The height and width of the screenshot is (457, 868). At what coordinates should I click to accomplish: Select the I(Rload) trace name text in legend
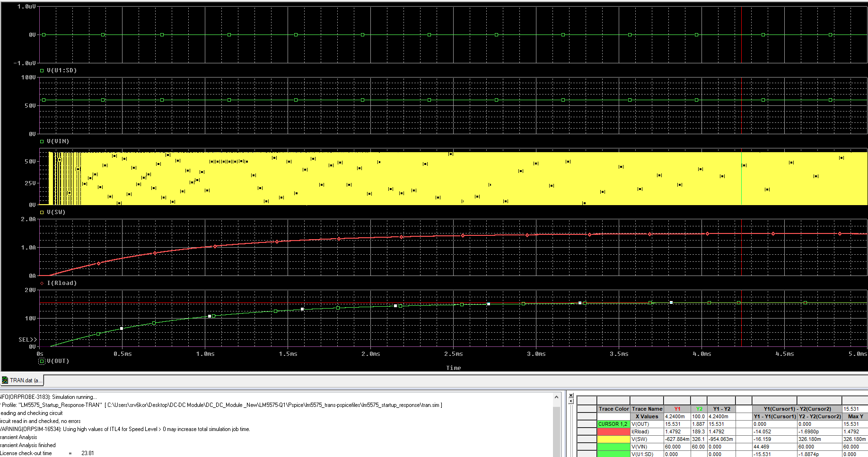click(x=61, y=283)
